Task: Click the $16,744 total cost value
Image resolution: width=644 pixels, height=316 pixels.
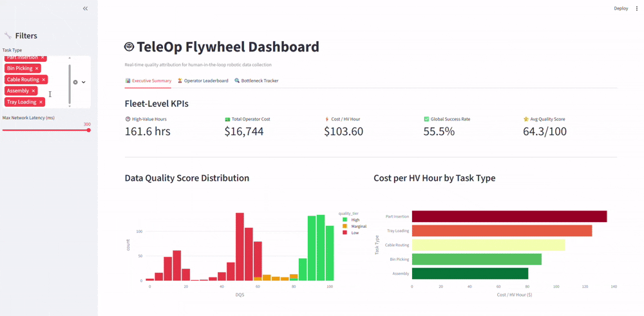Action: (244, 131)
